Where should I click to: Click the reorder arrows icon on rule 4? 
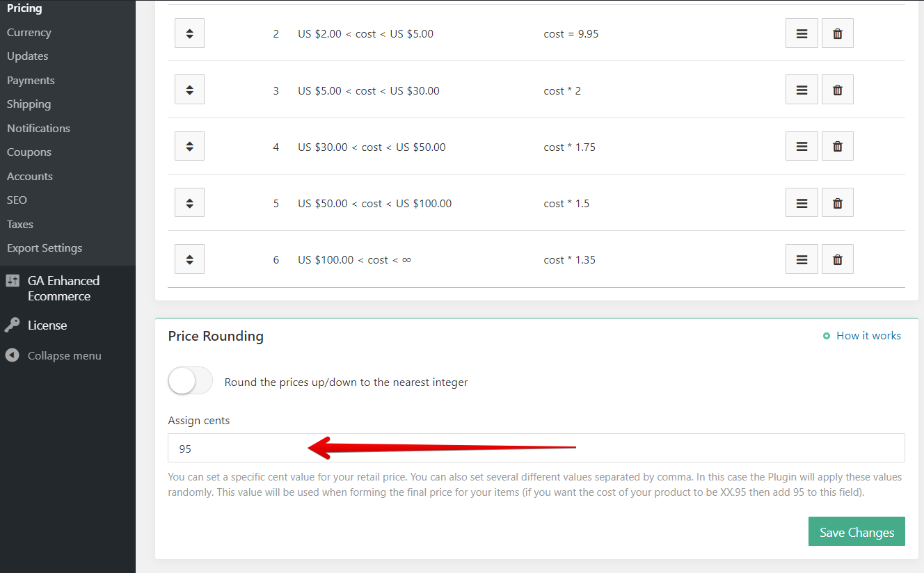point(189,146)
